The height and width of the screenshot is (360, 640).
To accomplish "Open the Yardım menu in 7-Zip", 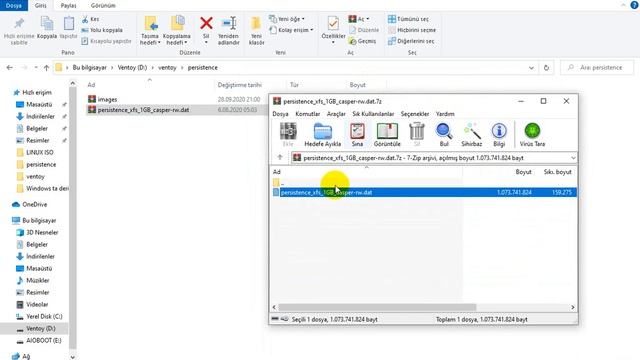I will tap(445, 114).
